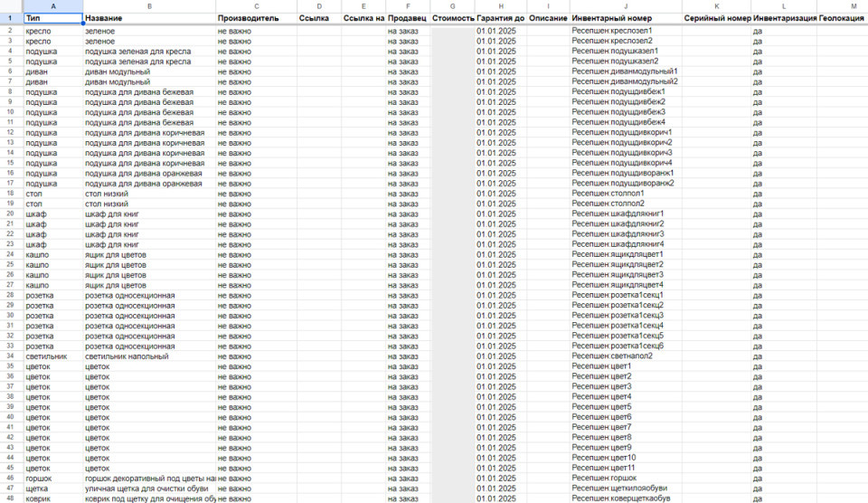The height and width of the screenshot is (503, 868).
Task: Select cell 'Ресепшен:горшок'
Action: 626,478
